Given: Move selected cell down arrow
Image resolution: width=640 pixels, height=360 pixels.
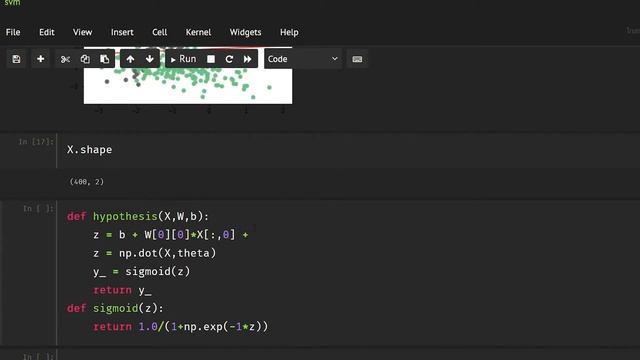Looking at the screenshot, I should tap(150, 59).
